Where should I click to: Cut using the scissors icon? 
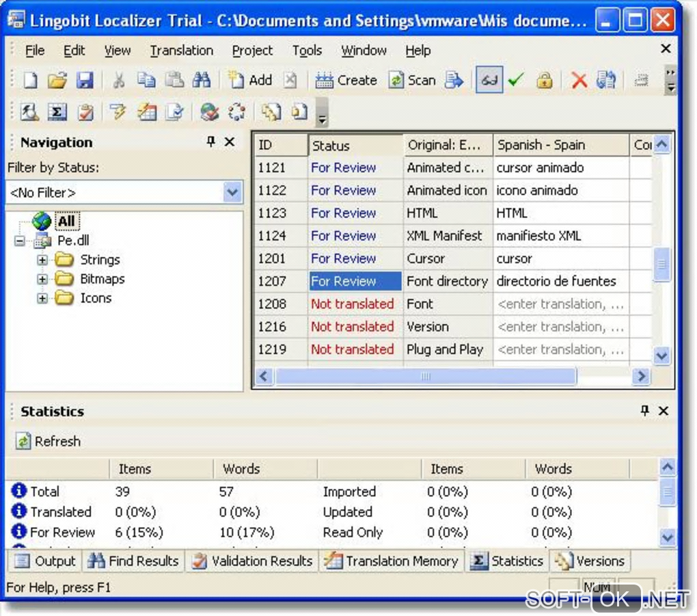tap(119, 81)
